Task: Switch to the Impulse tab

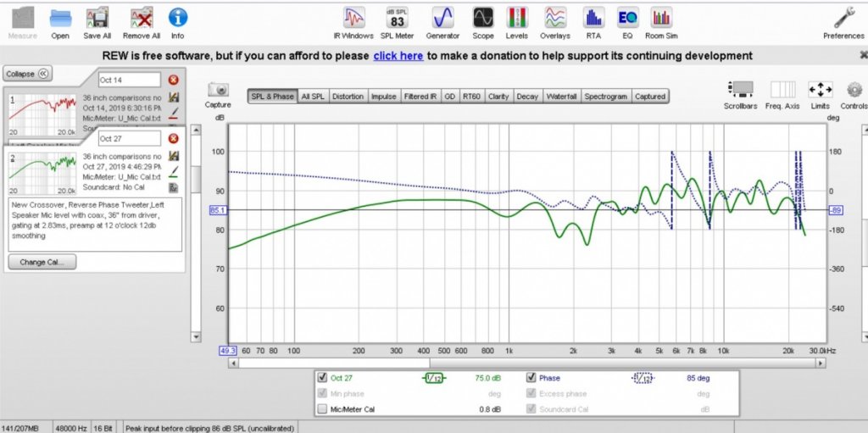Action: 384,97
